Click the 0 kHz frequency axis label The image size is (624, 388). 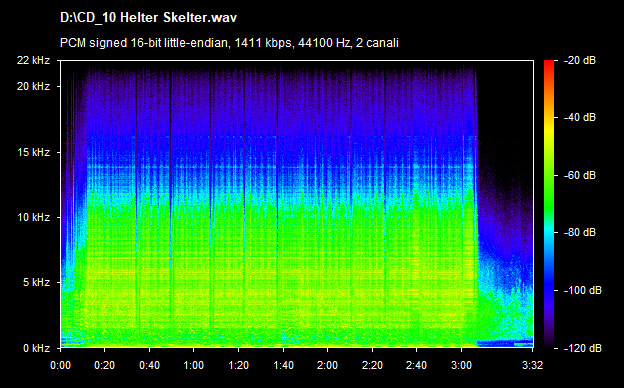(36, 349)
